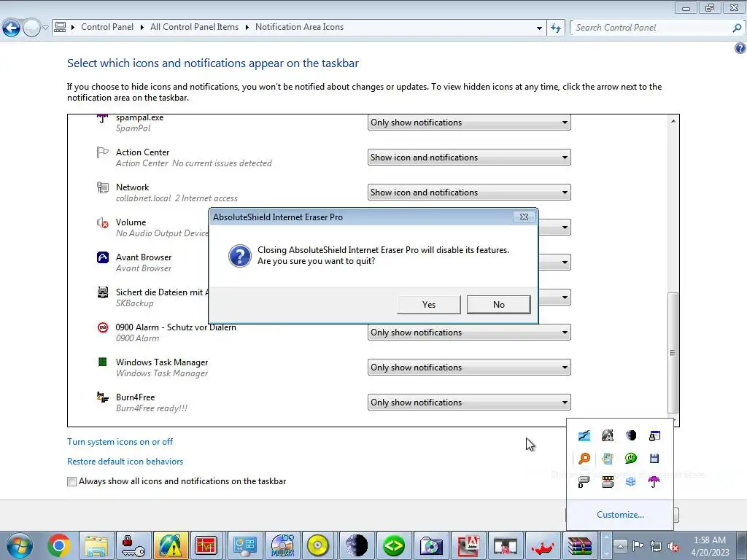Click the blue floppy disk tray icon
The image size is (747, 560).
coord(654,459)
